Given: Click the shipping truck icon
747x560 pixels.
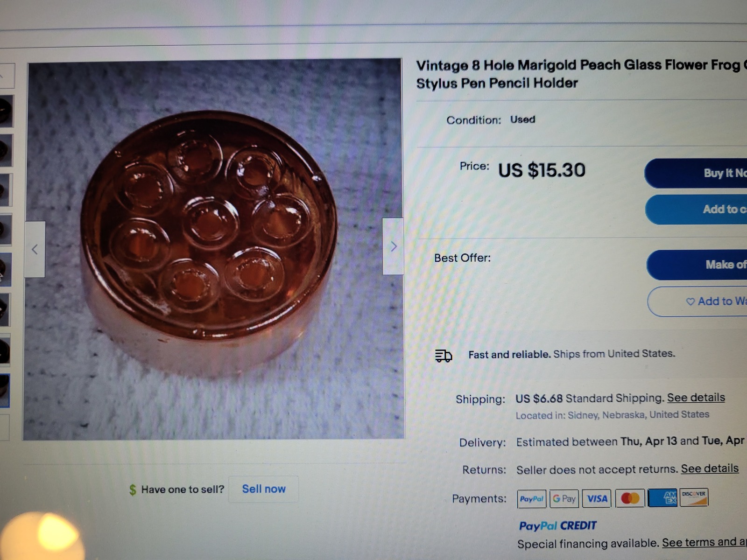Looking at the screenshot, I should point(443,356).
